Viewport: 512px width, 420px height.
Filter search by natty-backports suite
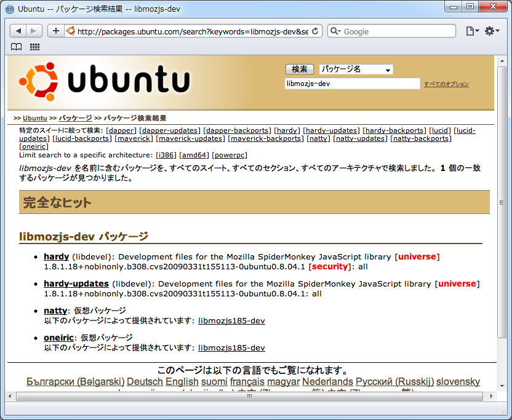click(x=421, y=138)
